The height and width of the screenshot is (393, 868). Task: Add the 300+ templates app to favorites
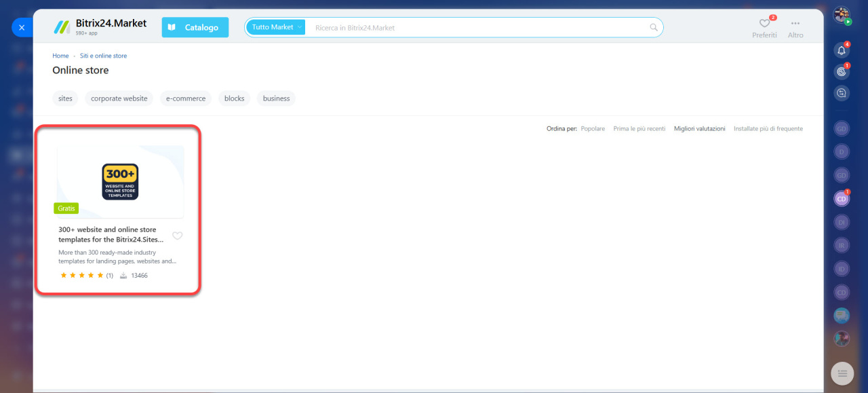point(177,236)
